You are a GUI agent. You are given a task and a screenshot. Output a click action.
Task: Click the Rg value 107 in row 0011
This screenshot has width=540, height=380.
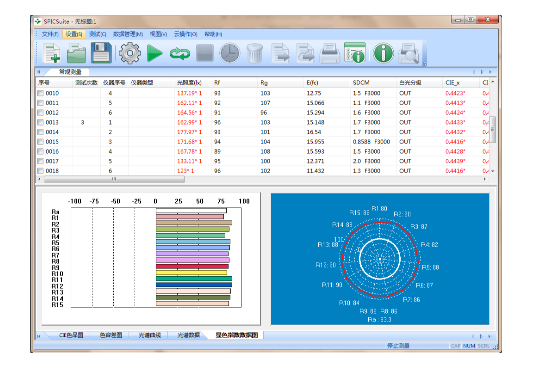[265, 103]
